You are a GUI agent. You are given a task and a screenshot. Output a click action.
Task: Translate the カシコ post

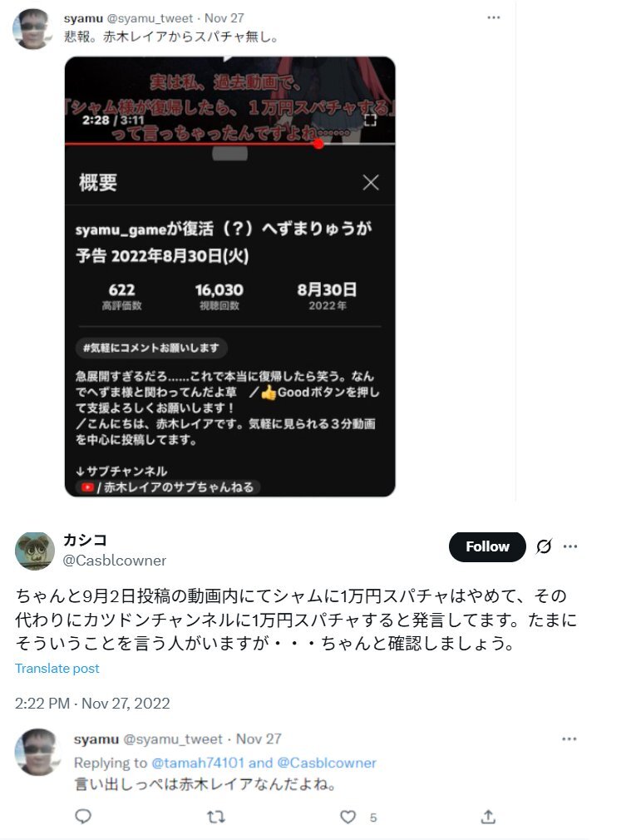[x=57, y=668]
